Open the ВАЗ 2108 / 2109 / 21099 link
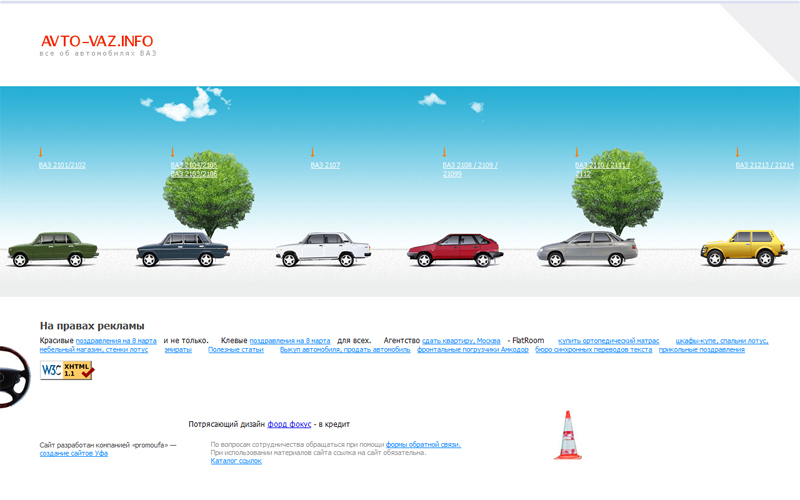800x500 pixels. [x=469, y=165]
